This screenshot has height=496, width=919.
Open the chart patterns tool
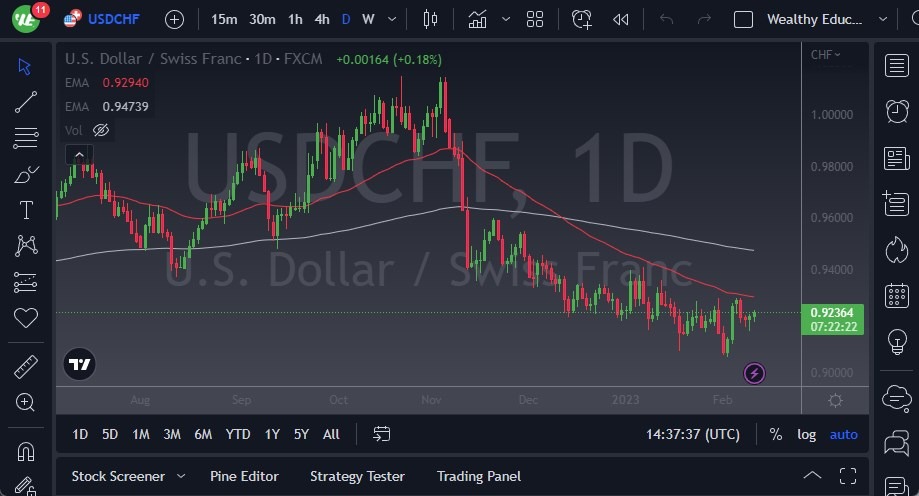click(x=26, y=246)
